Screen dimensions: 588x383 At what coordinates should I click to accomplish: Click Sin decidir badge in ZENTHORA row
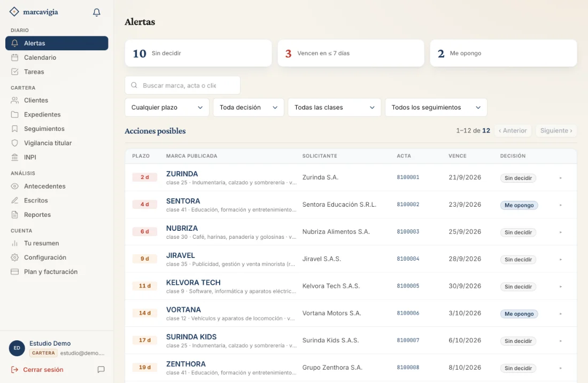click(518, 368)
